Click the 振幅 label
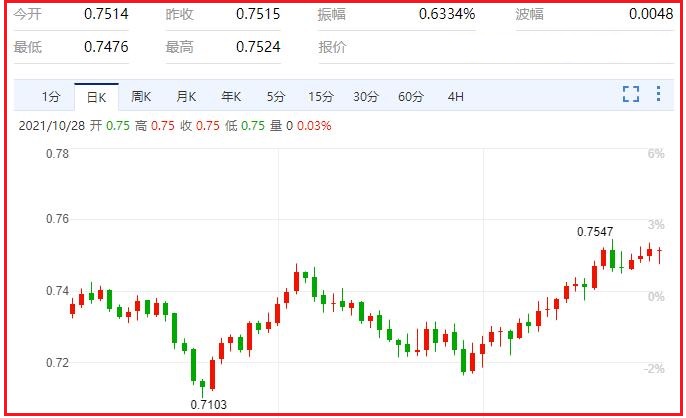The image size is (686, 418). click(x=332, y=14)
